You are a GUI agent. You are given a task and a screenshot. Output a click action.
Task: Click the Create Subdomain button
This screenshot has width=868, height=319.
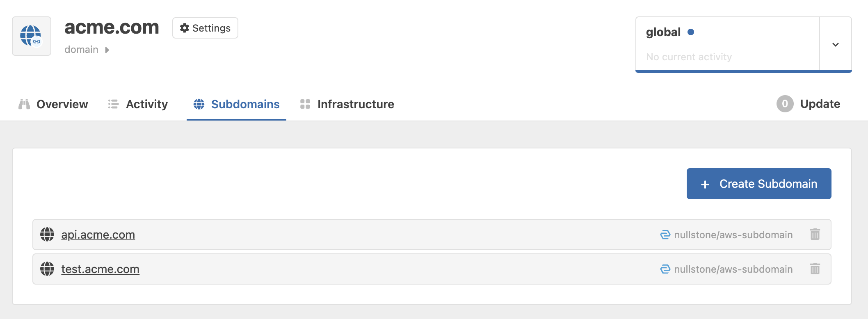pyautogui.click(x=758, y=184)
